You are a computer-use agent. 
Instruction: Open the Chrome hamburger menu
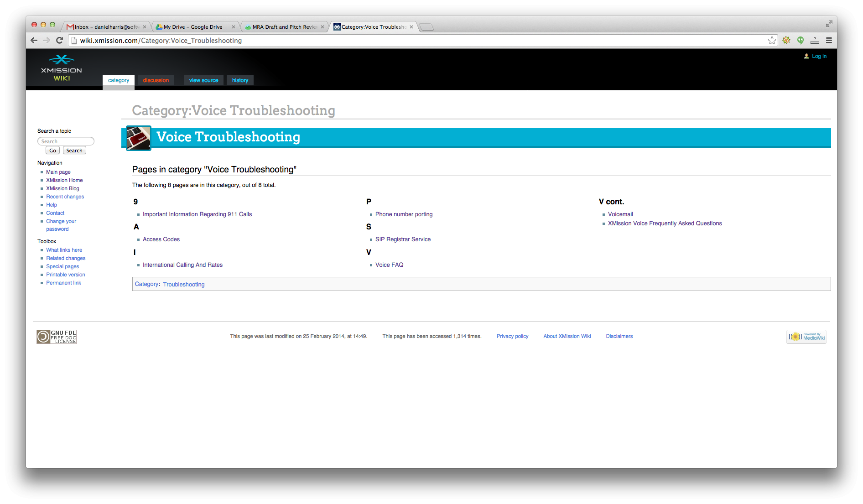coord(829,41)
